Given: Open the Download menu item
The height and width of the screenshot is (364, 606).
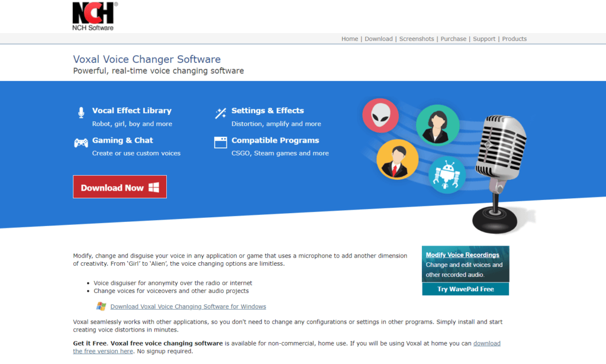Looking at the screenshot, I should [x=378, y=38].
